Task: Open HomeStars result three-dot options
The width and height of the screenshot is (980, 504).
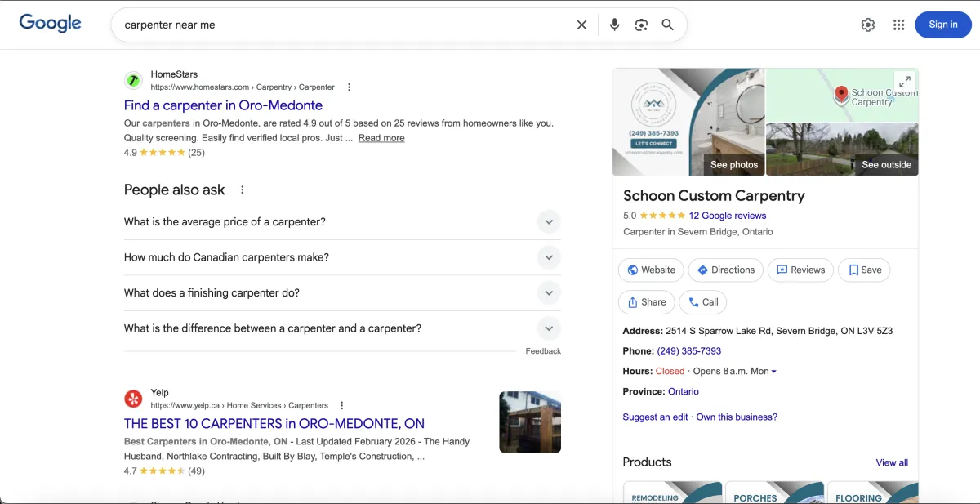Action: pyautogui.click(x=350, y=87)
